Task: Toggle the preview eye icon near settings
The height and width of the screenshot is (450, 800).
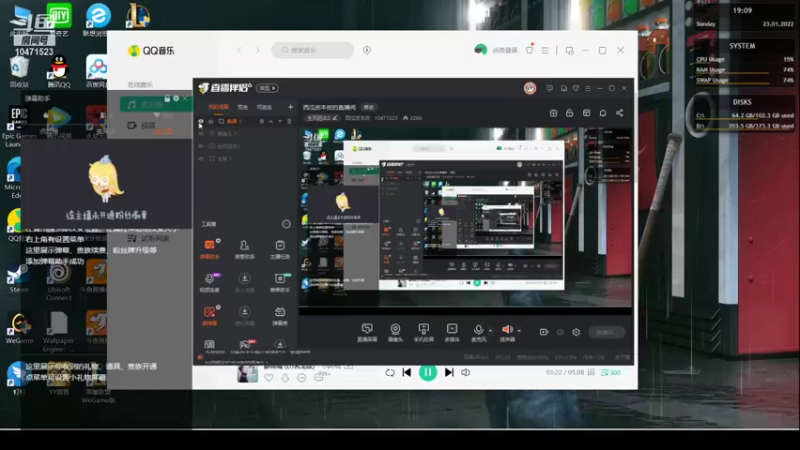Action: [x=560, y=332]
